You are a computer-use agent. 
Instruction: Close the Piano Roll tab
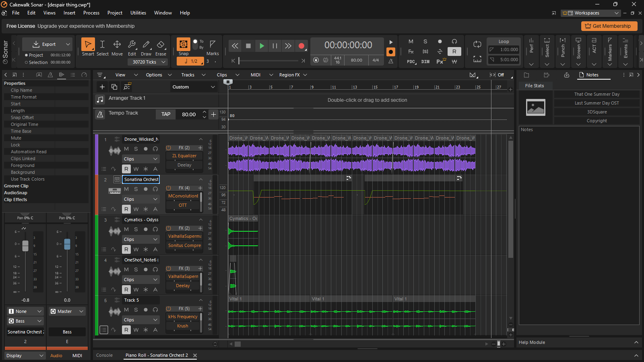(x=195, y=355)
